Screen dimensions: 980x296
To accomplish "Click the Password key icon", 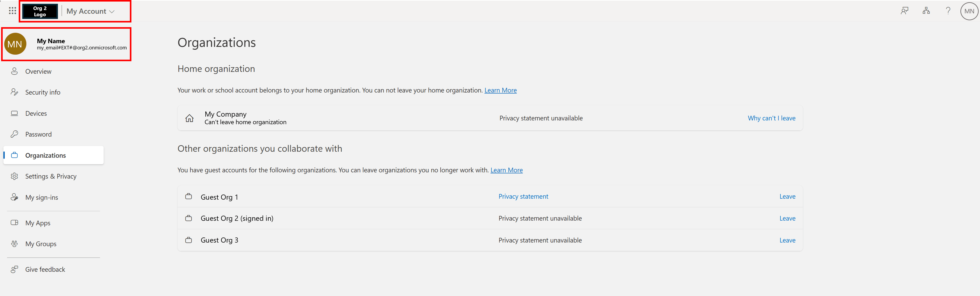I will click(x=14, y=134).
